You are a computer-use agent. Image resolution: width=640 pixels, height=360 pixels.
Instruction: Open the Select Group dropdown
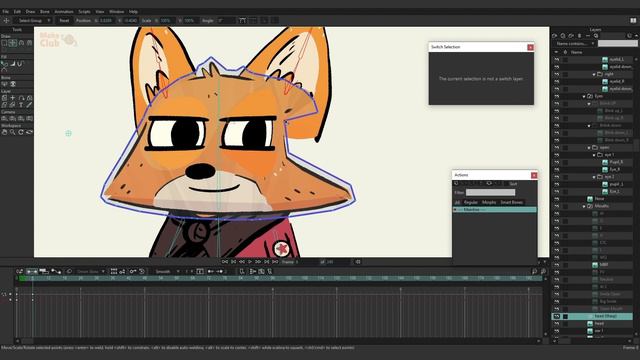tap(33, 20)
